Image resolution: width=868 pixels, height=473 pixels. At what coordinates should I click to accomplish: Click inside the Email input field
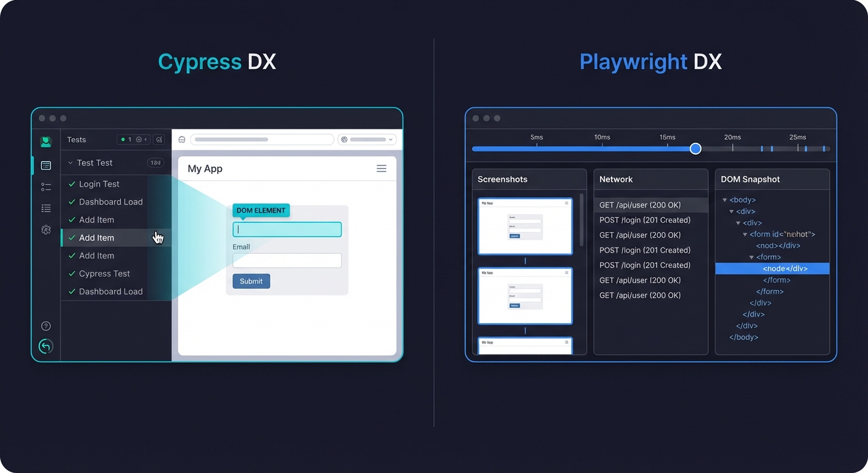tap(287, 260)
